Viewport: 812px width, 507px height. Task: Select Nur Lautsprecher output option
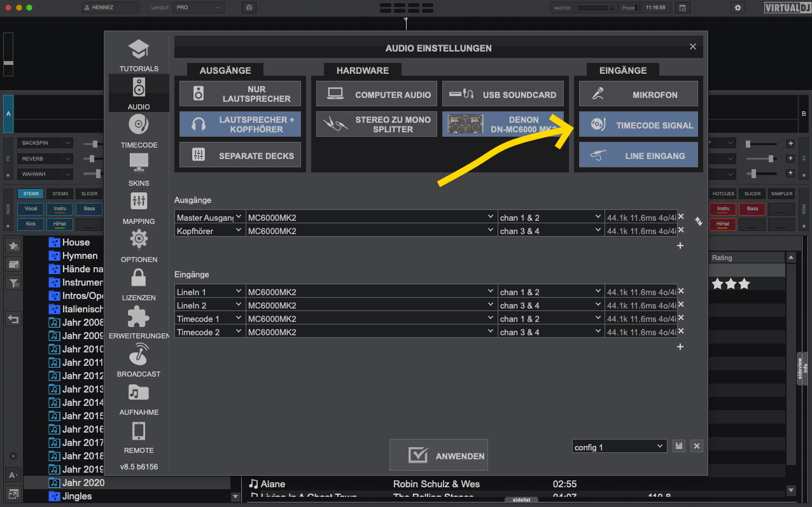point(240,94)
